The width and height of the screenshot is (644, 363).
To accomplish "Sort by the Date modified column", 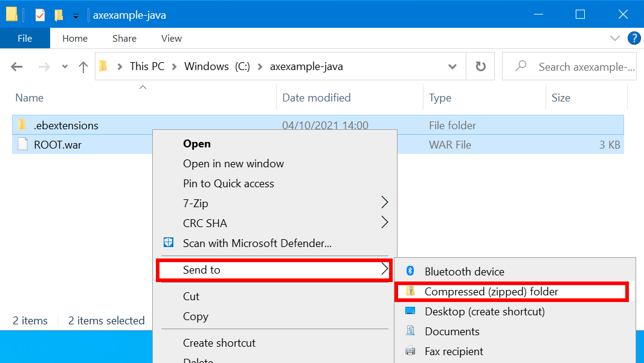I will point(316,98).
